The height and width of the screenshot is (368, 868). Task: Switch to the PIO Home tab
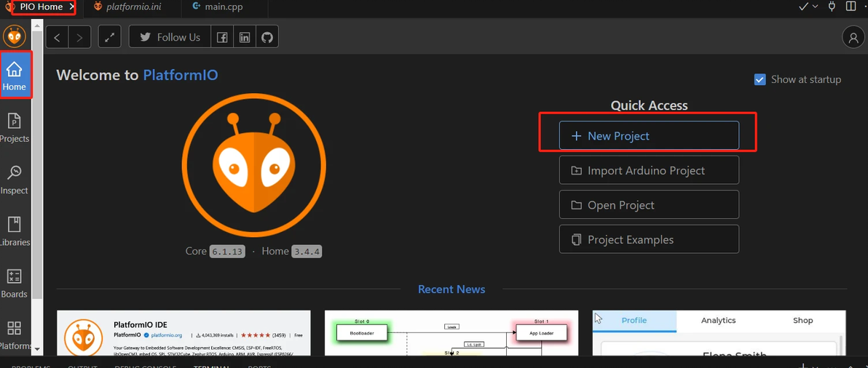tap(40, 7)
